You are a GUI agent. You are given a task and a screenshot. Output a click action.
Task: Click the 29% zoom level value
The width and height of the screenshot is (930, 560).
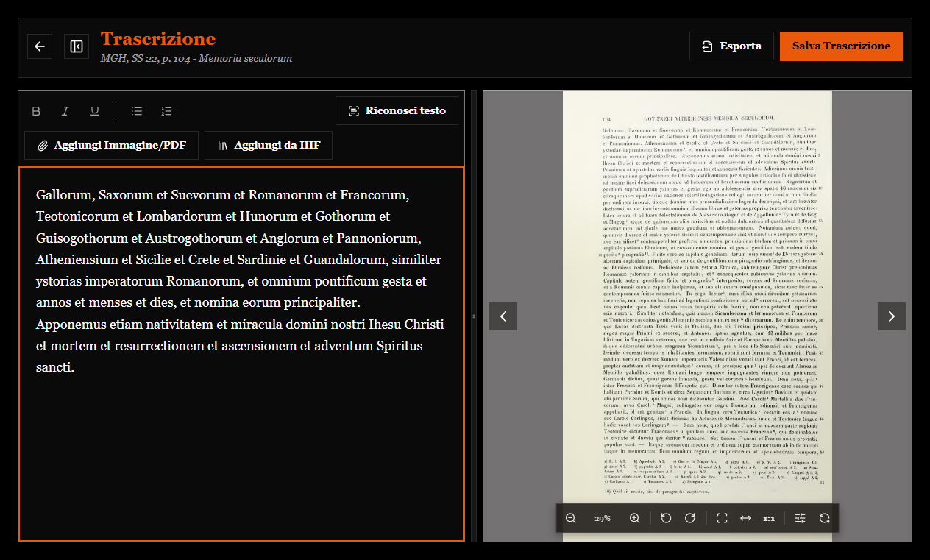pyautogui.click(x=603, y=518)
